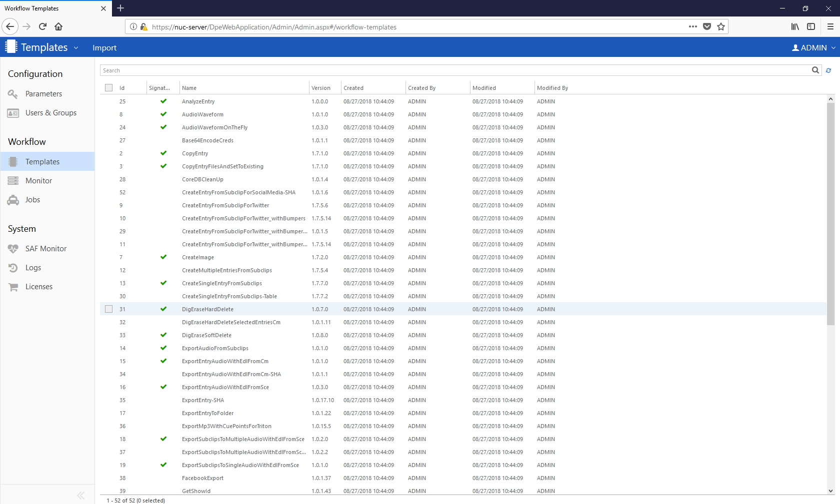Click the Logs history icon

pos(13,268)
